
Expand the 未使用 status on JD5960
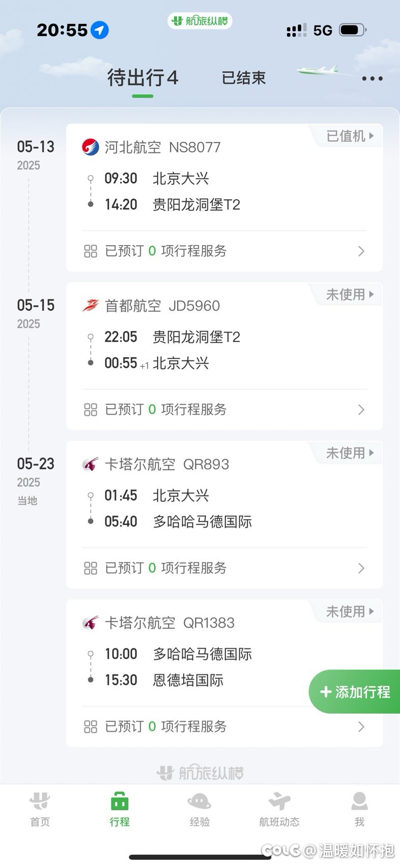pyautogui.click(x=350, y=294)
